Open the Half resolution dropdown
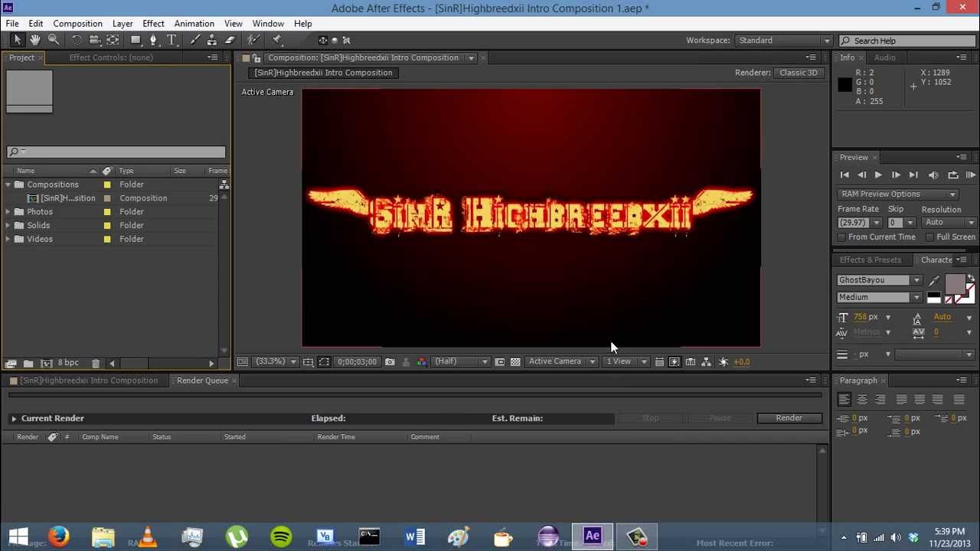The height and width of the screenshot is (551, 980). (x=461, y=361)
